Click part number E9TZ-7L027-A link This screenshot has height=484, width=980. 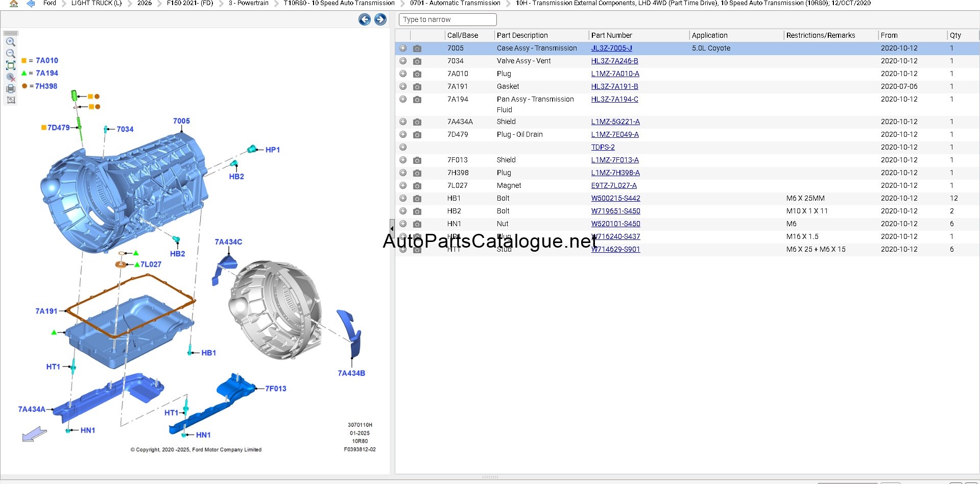614,185
